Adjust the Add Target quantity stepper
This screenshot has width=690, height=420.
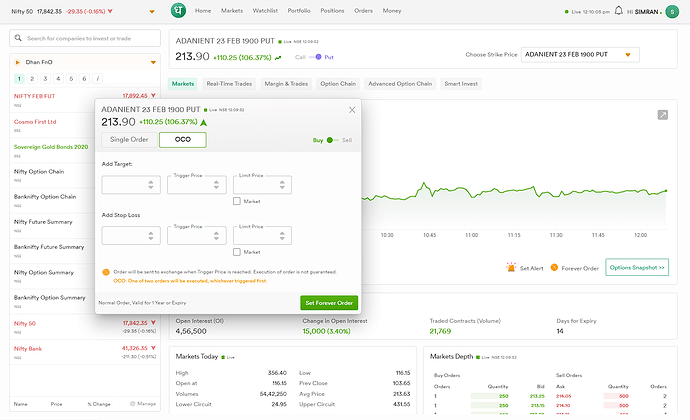pos(150,185)
